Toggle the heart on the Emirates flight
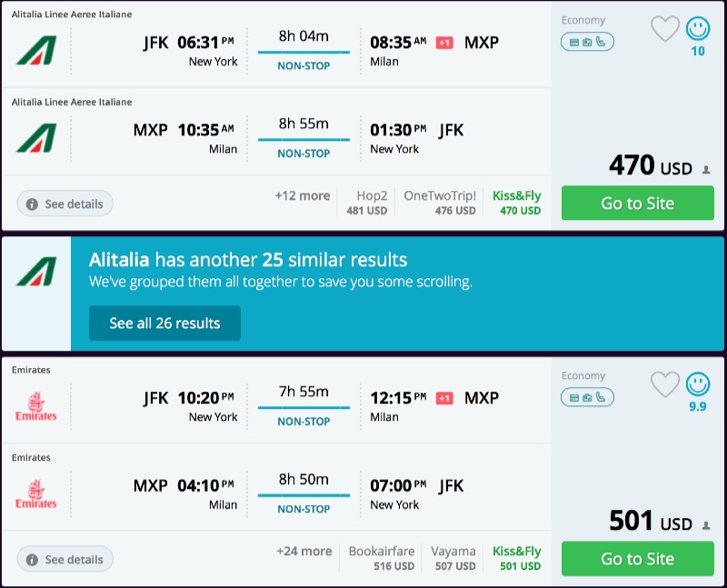The width and height of the screenshot is (727, 588). click(665, 384)
